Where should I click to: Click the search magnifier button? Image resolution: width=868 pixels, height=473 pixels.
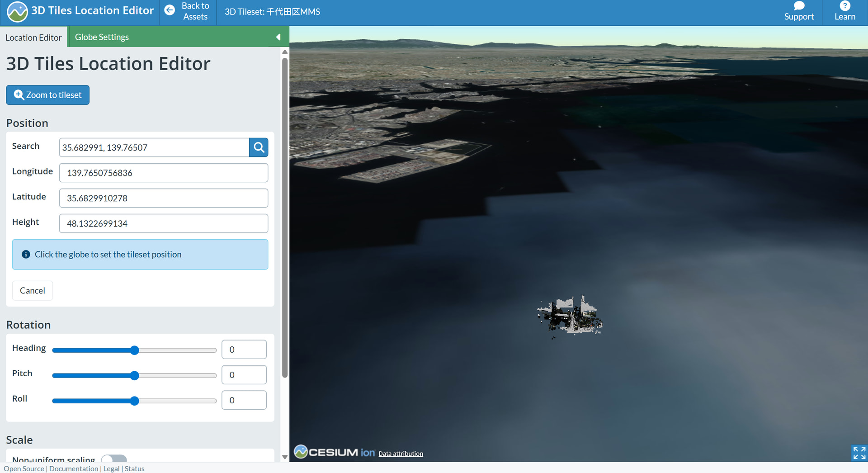[x=259, y=147]
